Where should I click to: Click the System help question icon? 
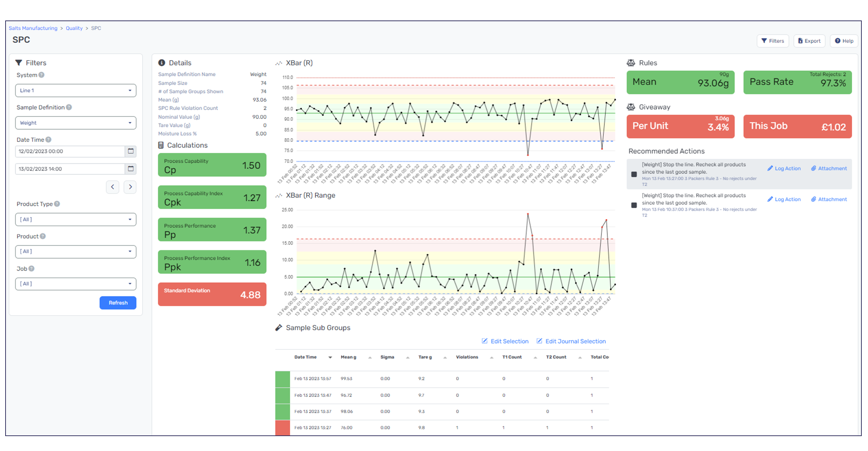(41, 75)
